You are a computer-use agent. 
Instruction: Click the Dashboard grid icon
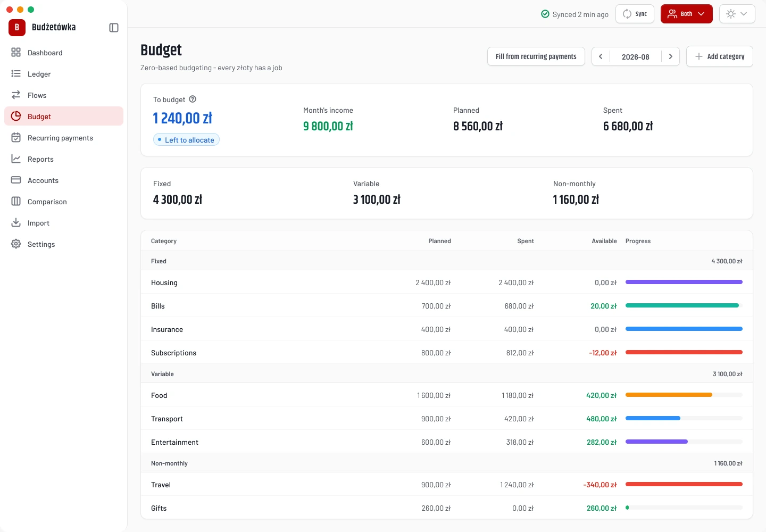(x=16, y=52)
